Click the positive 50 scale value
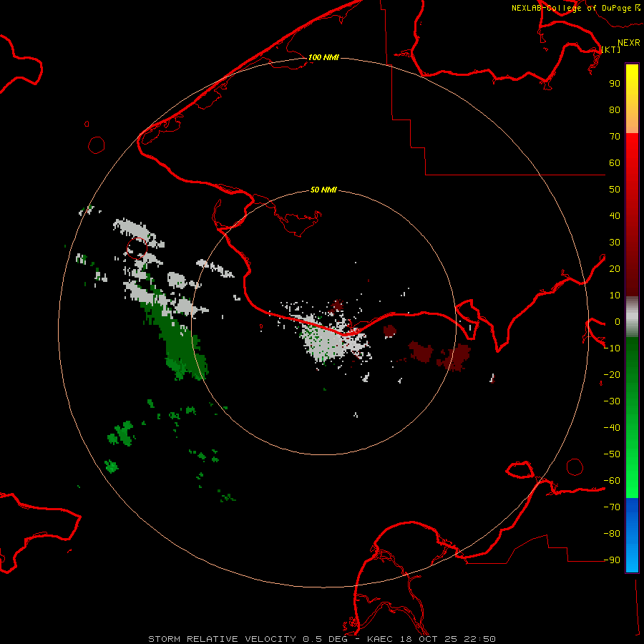This screenshot has width=644, height=644. (615, 190)
